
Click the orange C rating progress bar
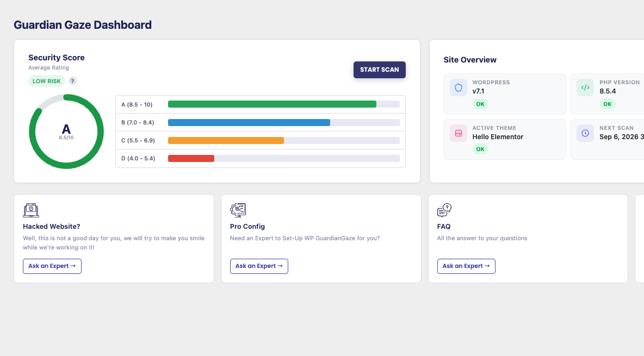tap(226, 140)
